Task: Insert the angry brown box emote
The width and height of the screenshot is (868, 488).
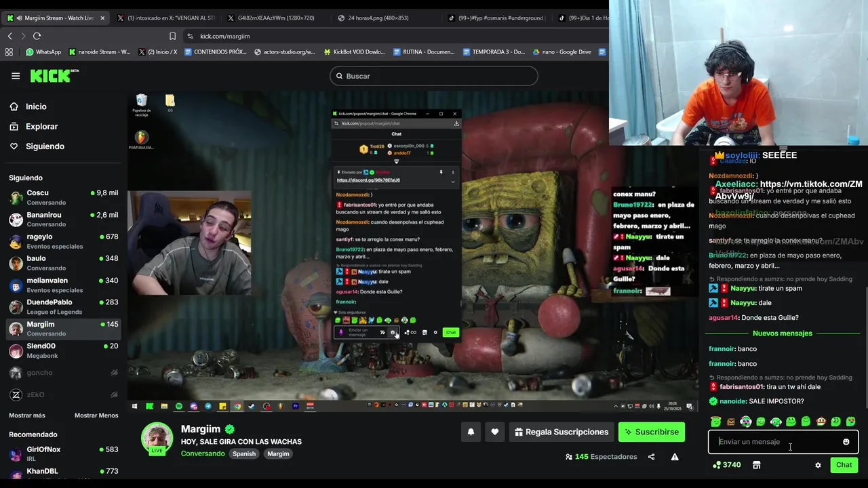Action: (x=731, y=422)
